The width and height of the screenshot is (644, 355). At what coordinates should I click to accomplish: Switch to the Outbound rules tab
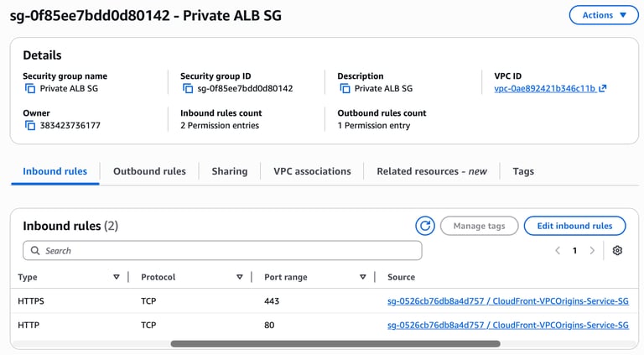149,171
